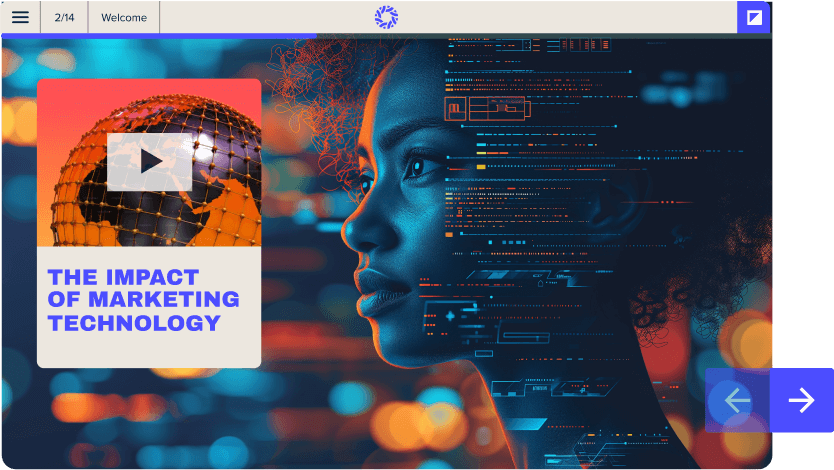Viewport: 834px width, 470px height.
Task: Click the word TECHNOLOGY in the card title
Action: click(x=134, y=323)
